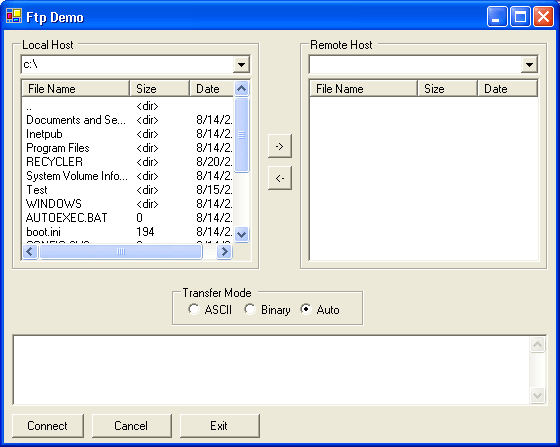Click the local list horizontal scrollbar thumb
This screenshot has width=560, height=447.
tap(121, 252)
